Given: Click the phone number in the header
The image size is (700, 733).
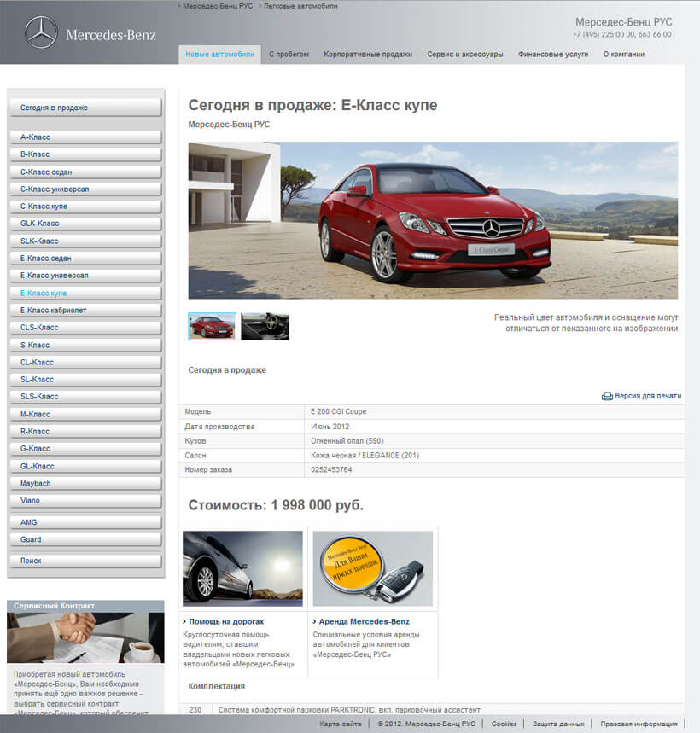Looking at the screenshot, I should point(622,35).
